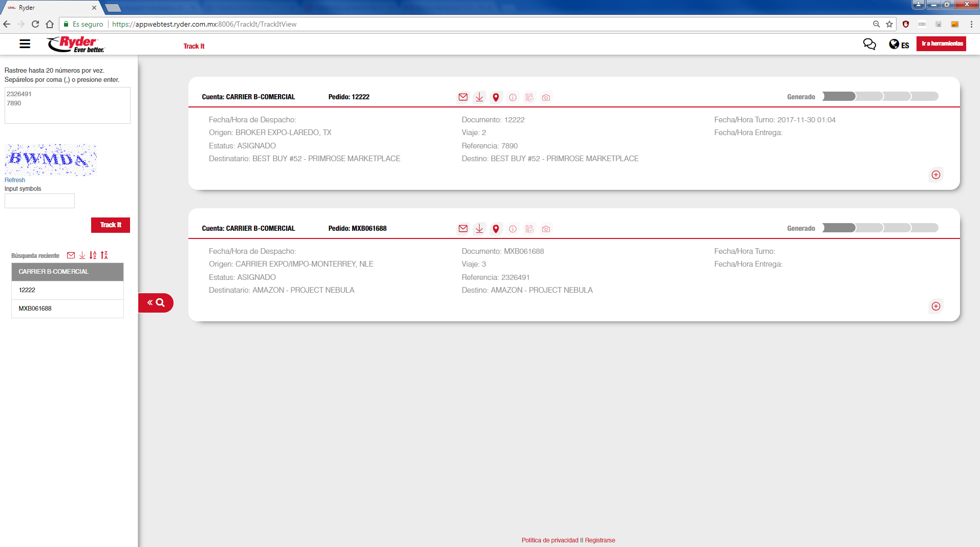Open the ES language selector
The width and height of the screenshot is (980, 547).
click(899, 45)
